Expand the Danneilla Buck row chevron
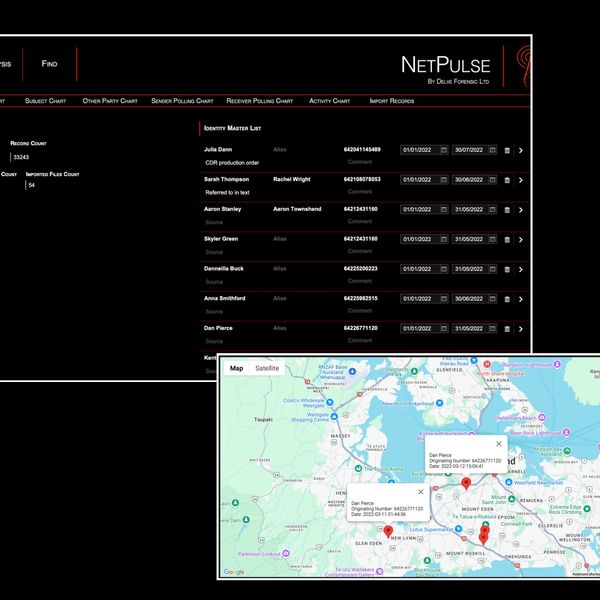The image size is (600, 600). pos(521,270)
